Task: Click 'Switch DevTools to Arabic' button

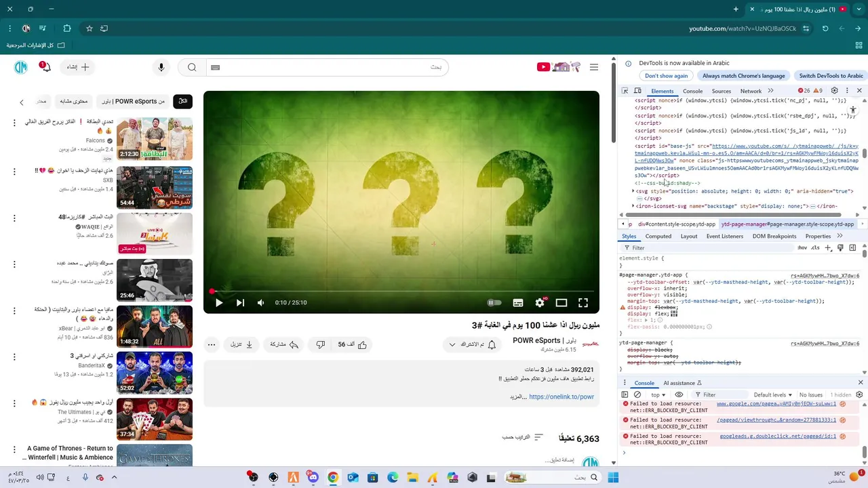Action: click(x=831, y=76)
